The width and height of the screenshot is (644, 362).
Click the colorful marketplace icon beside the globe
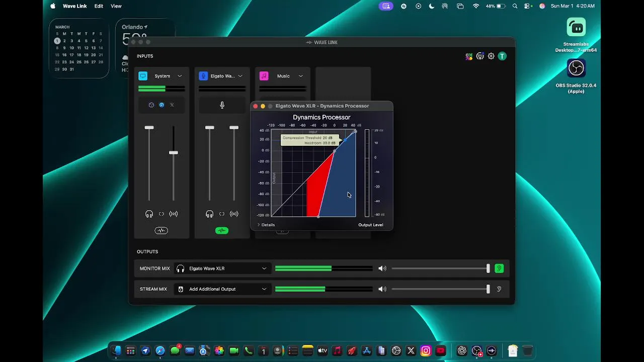tap(469, 56)
